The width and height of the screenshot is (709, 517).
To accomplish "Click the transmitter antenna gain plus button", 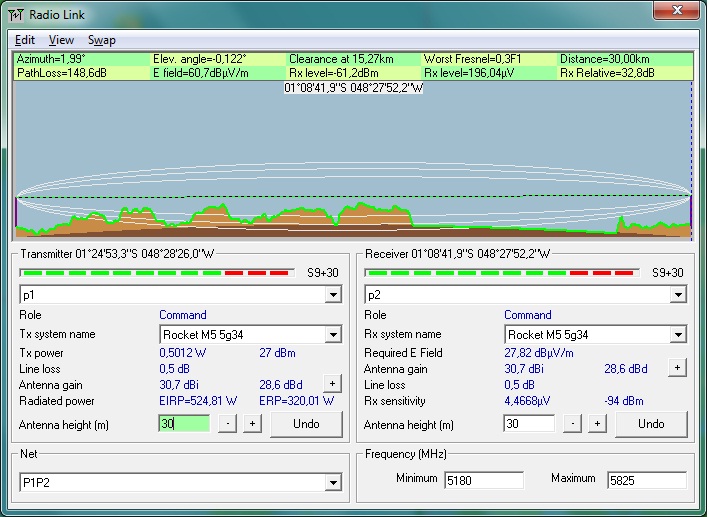I will coord(332,384).
